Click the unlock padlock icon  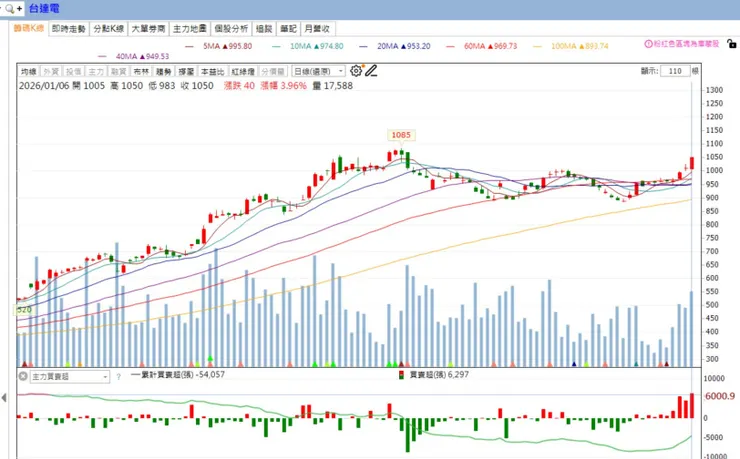[732, 44]
